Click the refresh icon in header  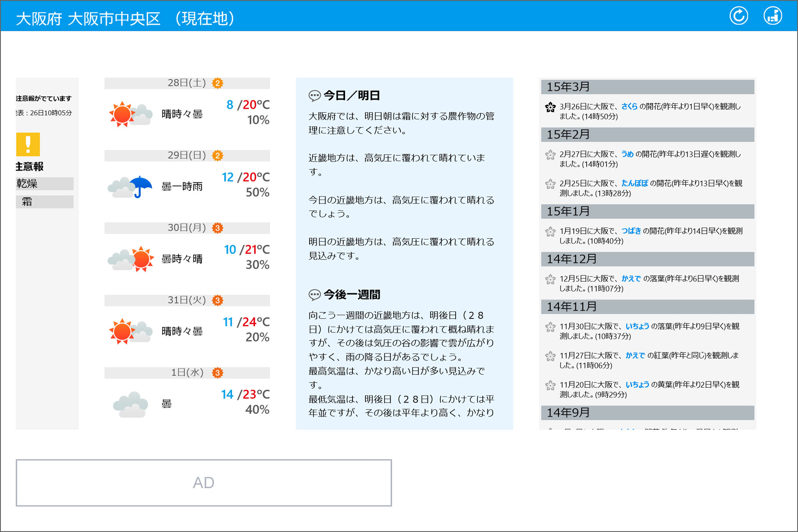[738, 16]
